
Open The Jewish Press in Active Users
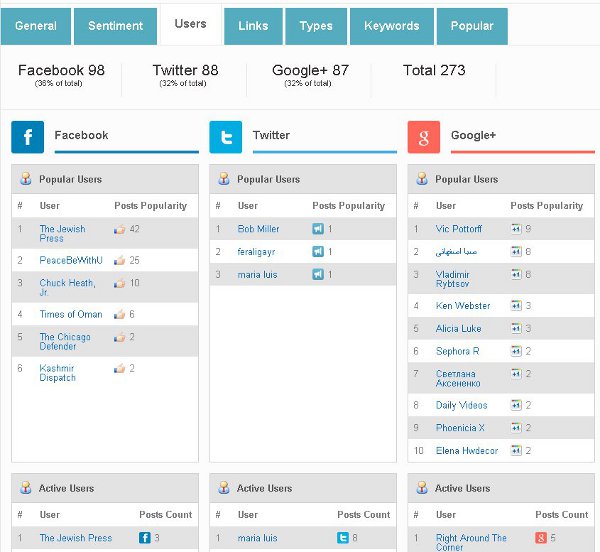[x=76, y=537]
